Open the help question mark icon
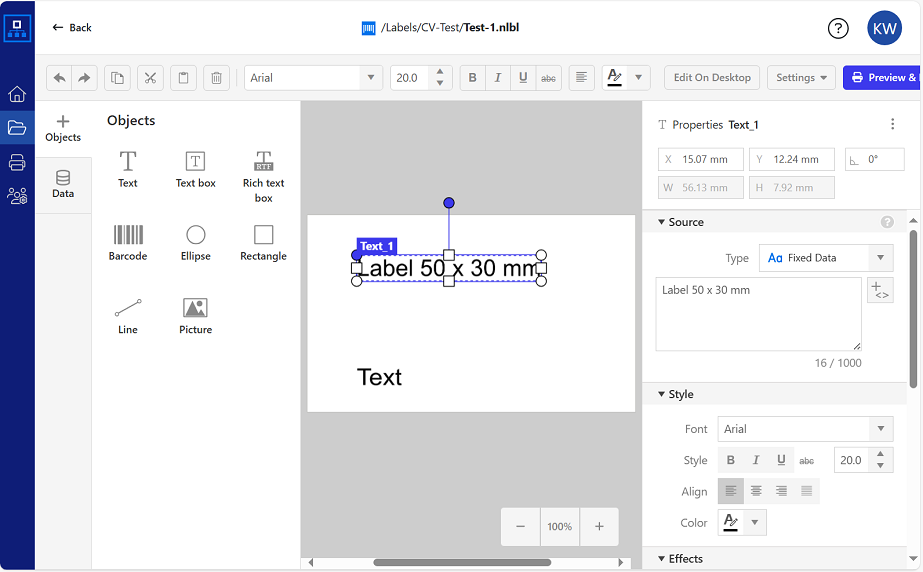This screenshot has height=572, width=923. tap(838, 28)
